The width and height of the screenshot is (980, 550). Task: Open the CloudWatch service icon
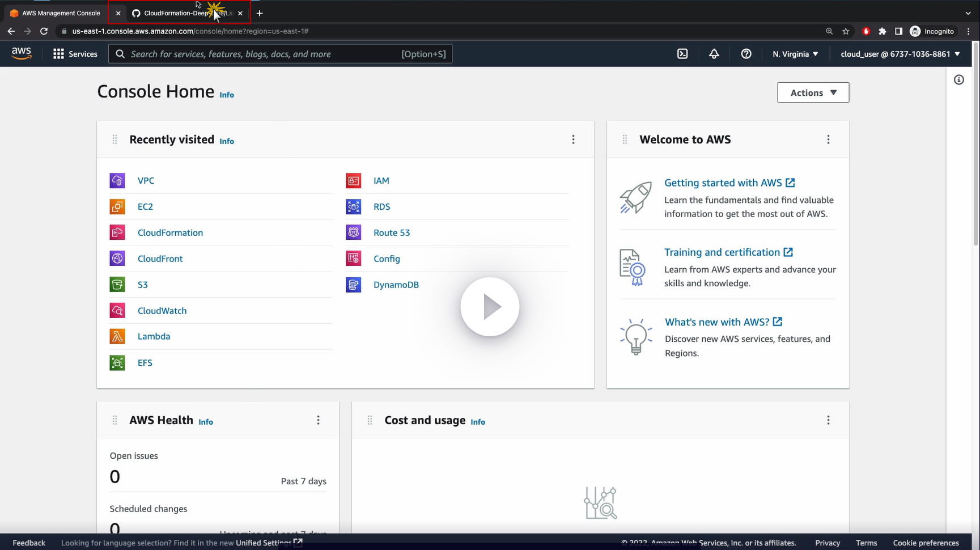tap(117, 311)
